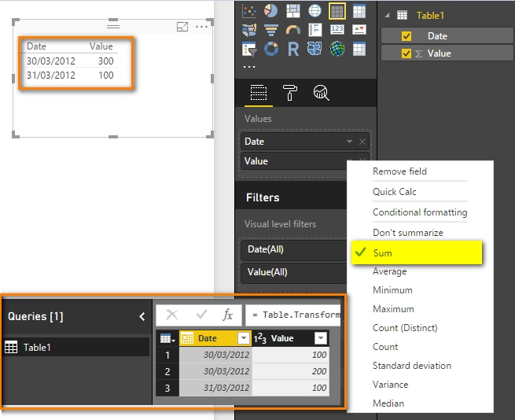
Task: Click the 123 Value column type icon
Action: pyautogui.click(x=259, y=338)
